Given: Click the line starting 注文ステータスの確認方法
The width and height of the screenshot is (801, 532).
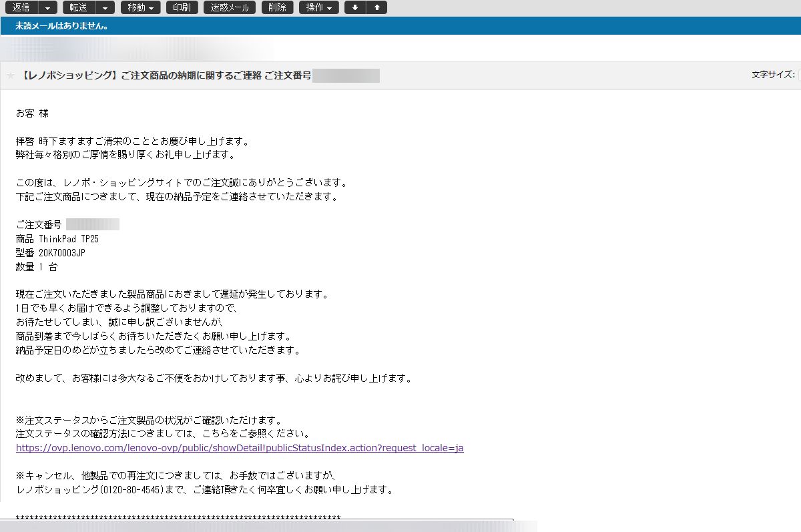Looking at the screenshot, I should point(163,434).
